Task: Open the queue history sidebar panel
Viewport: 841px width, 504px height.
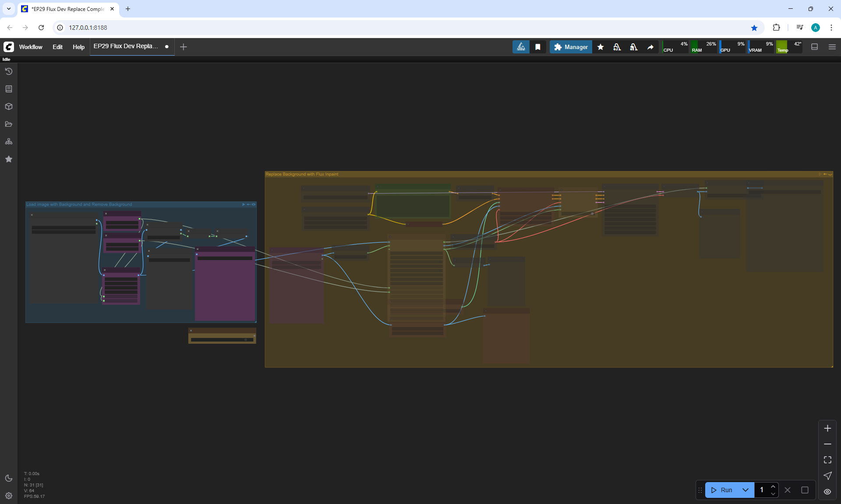Action: [x=9, y=71]
